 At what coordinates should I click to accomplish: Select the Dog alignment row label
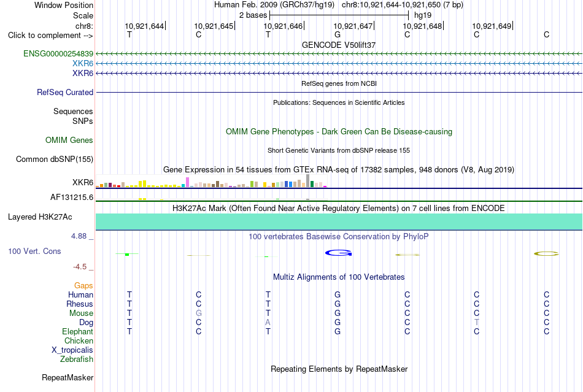(x=86, y=323)
